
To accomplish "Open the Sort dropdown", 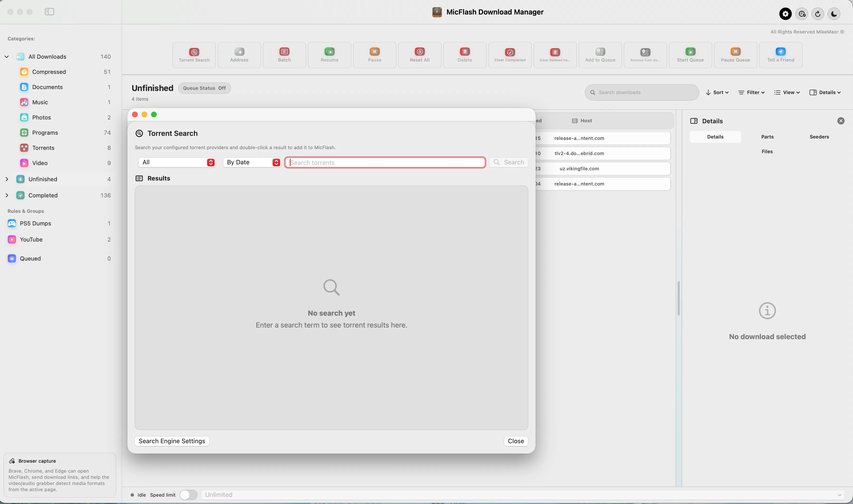I will click(717, 92).
